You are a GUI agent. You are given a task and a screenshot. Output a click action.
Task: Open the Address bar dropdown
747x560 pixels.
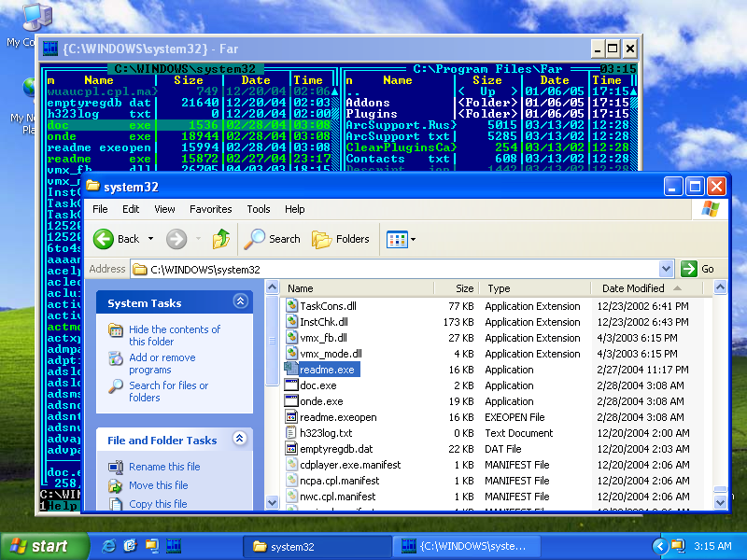pos(666,269)
